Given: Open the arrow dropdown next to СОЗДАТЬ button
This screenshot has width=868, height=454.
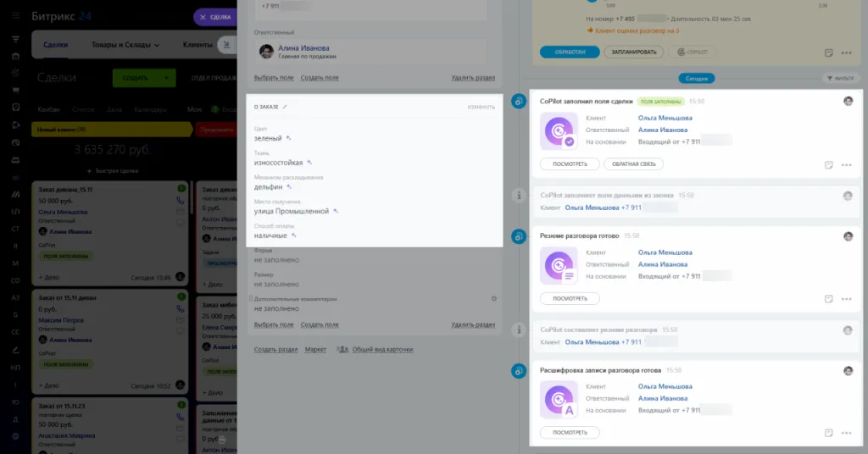Looking at the screenshot, I should coord(167,78).
